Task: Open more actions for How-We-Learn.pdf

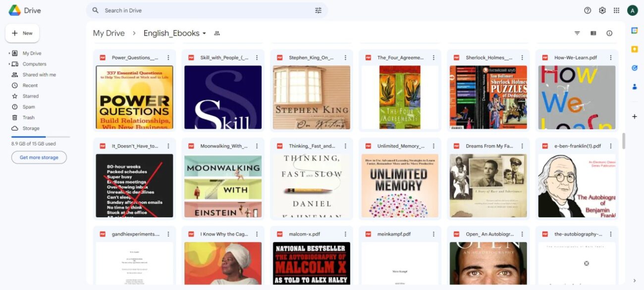Action: point(611,58)
